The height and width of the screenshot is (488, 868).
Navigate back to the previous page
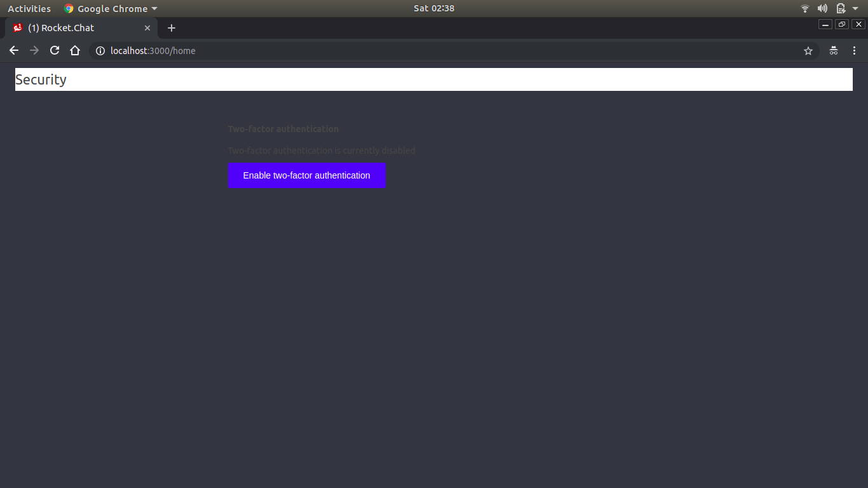pyautogui.click(x=14, y=50)
